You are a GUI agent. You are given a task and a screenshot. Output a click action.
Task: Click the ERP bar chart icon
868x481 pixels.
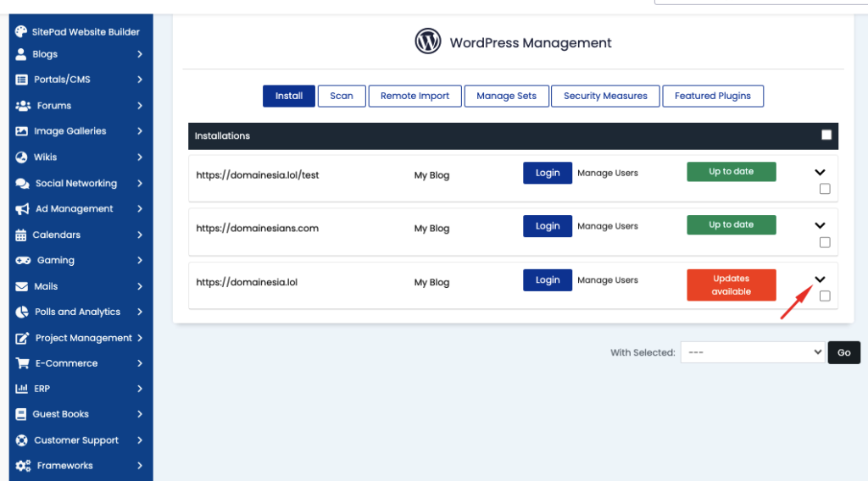point(21,389)
